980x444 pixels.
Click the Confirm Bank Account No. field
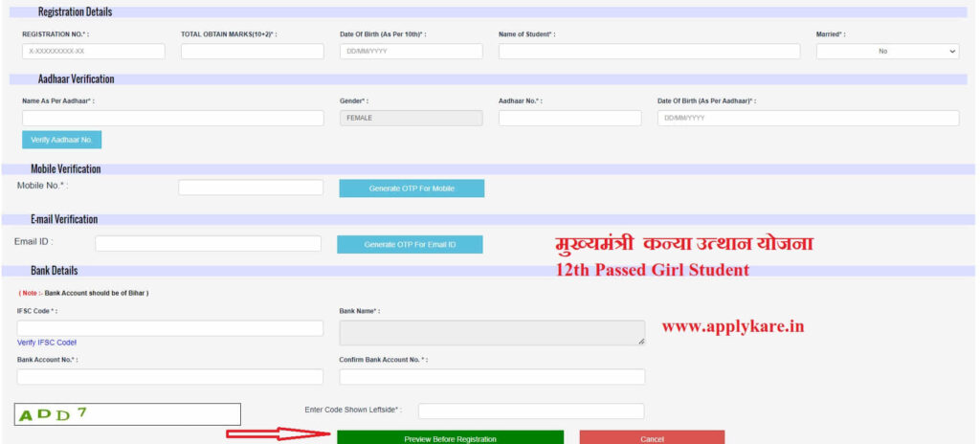(493, 376)
